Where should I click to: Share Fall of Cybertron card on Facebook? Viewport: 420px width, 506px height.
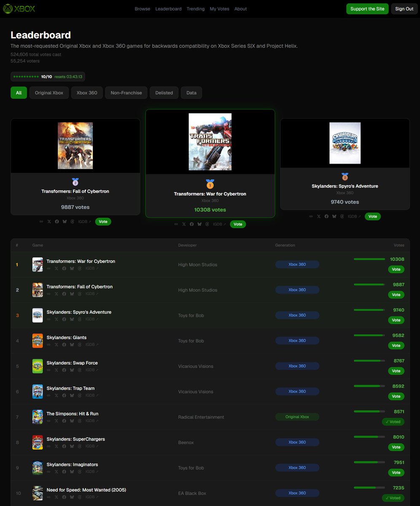click(x=57, y=221)
